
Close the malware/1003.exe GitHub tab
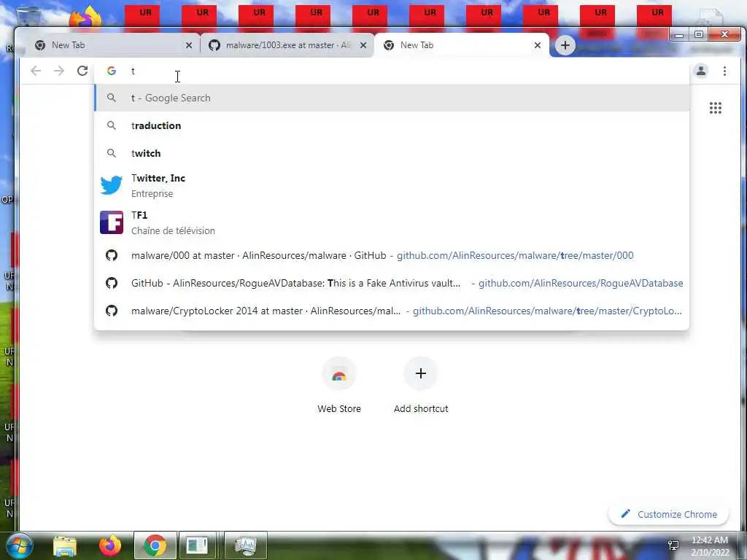tap(363, 45)
